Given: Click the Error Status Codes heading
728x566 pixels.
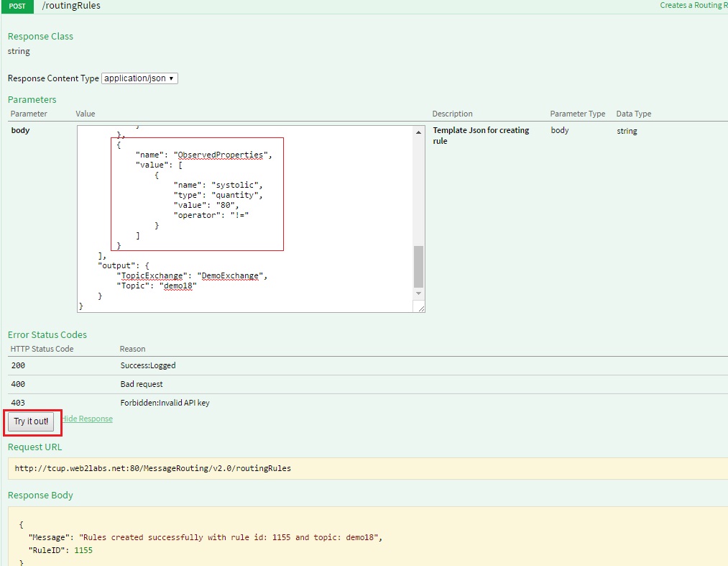Looking at the screenshot, I should (x=47, y=334).
